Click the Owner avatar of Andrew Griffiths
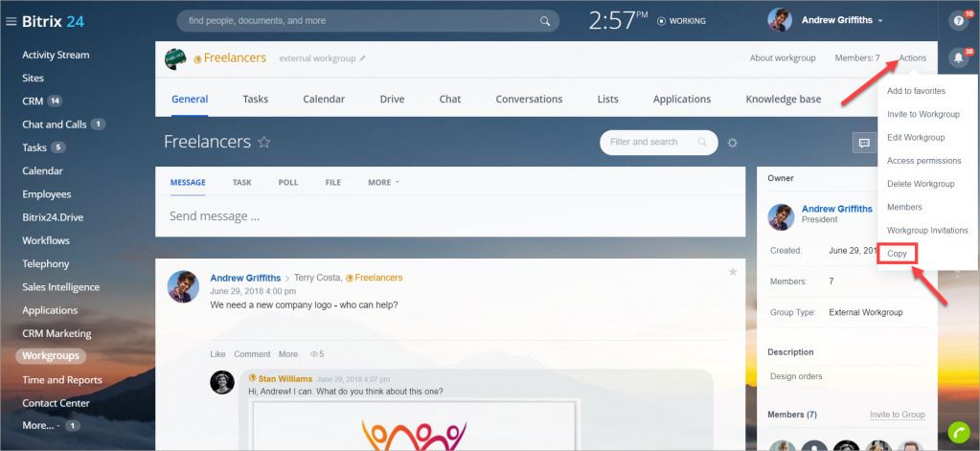This screenshot has width=980, height=451. (782, 216)
